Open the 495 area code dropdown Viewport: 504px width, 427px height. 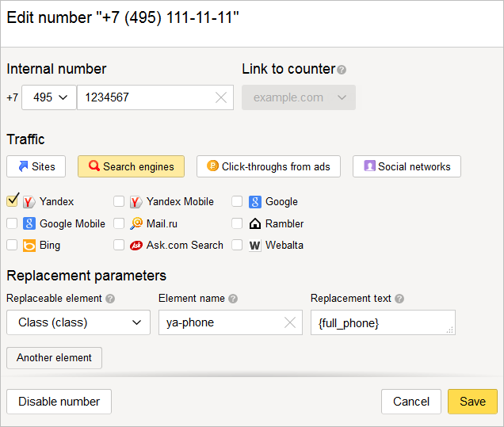pyautogui.click(x=49, y=97)
